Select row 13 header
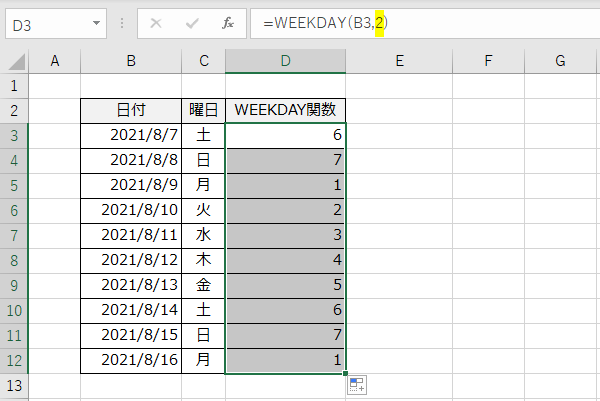 coord(14,385)
